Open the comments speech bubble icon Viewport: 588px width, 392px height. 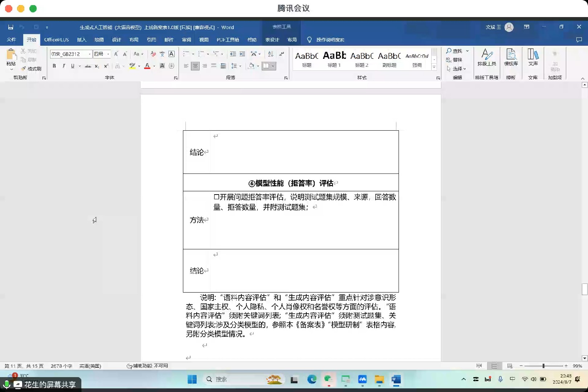coord(579,40)
